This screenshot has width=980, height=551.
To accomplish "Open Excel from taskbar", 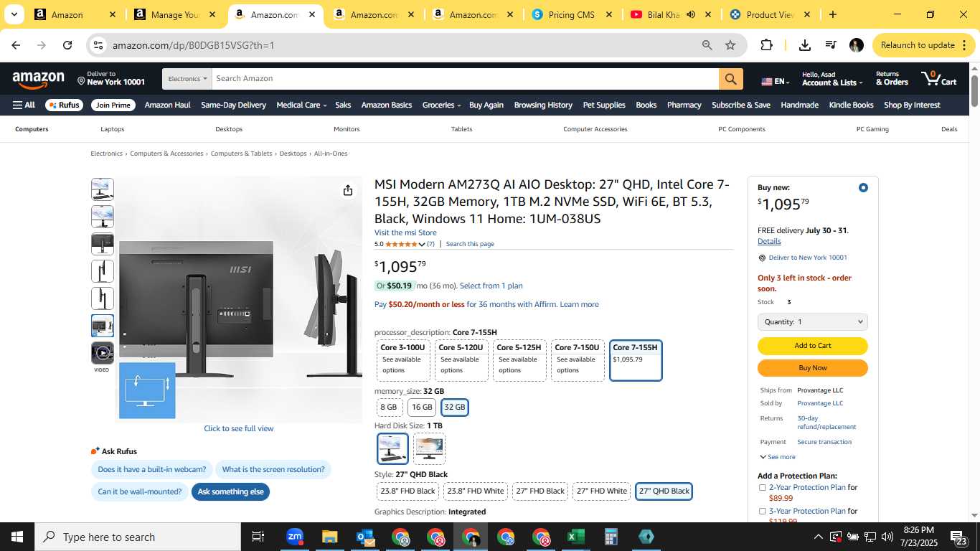I will [x=575, y=537].
